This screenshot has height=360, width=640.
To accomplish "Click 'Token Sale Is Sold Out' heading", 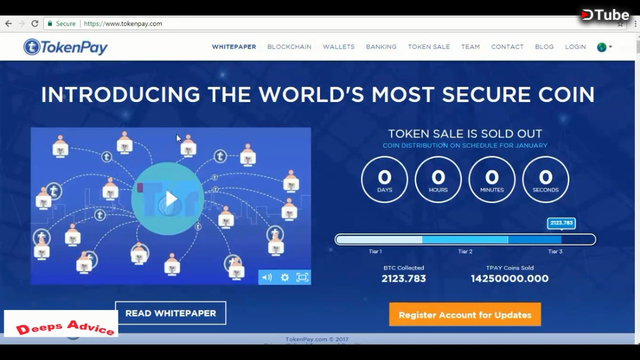I will coord(465,134).
